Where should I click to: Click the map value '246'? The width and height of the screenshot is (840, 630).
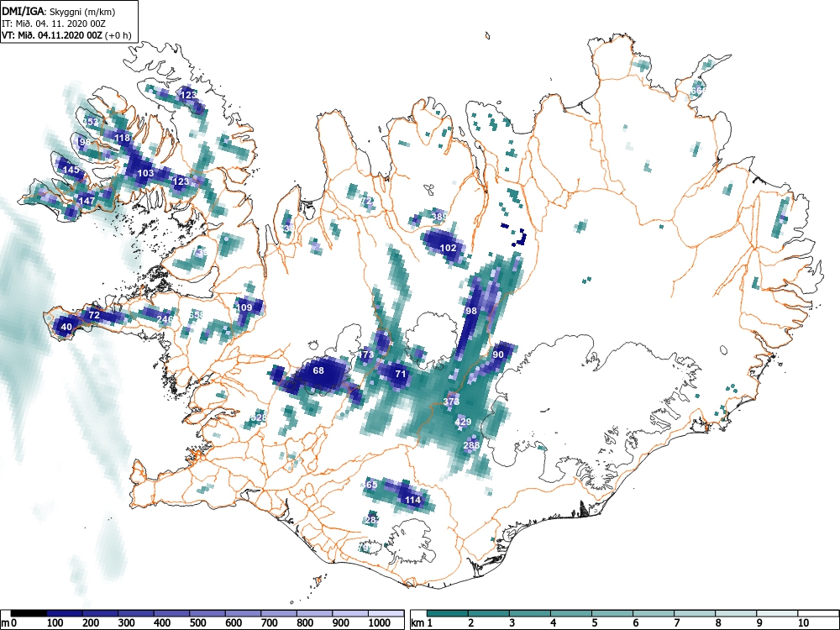[165, 319]
